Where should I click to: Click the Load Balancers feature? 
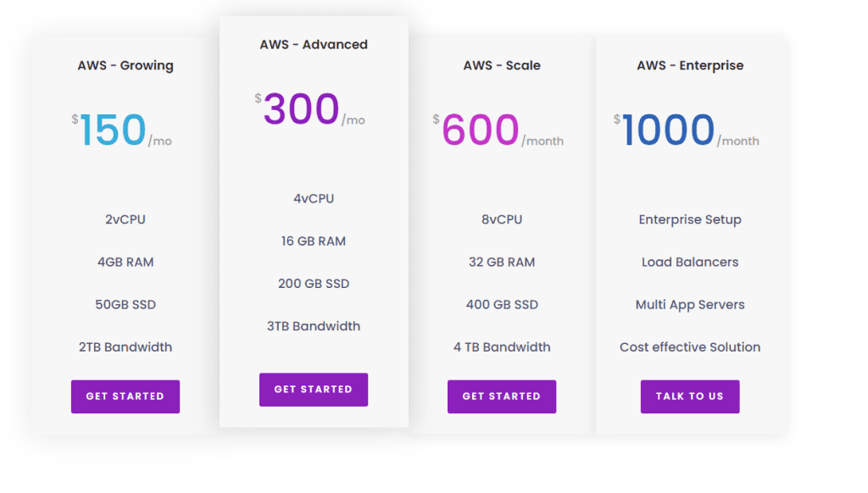[690, 262]
